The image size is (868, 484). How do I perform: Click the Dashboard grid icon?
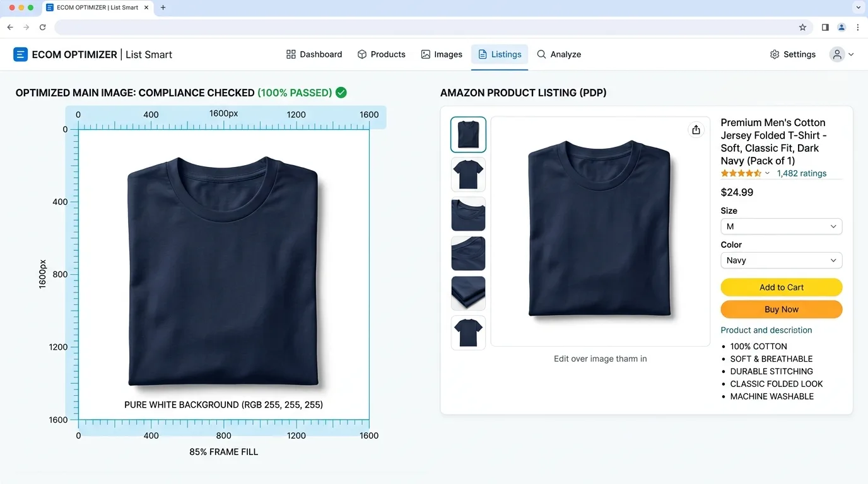coord(291,54)
